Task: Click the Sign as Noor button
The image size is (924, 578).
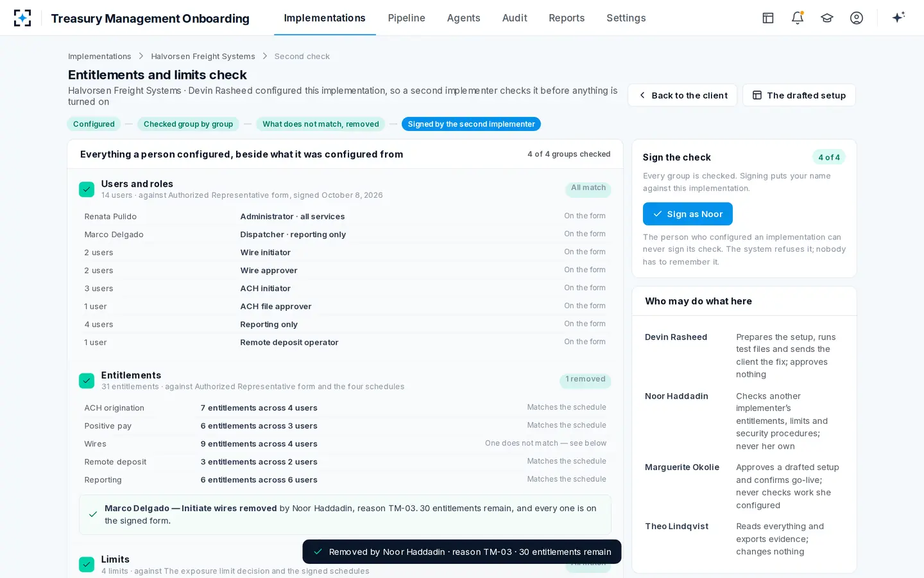Action: [688, 214]
